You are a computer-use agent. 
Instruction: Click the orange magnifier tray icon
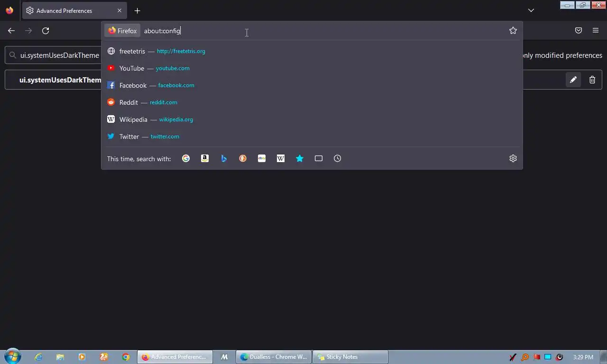coord(525,357)
